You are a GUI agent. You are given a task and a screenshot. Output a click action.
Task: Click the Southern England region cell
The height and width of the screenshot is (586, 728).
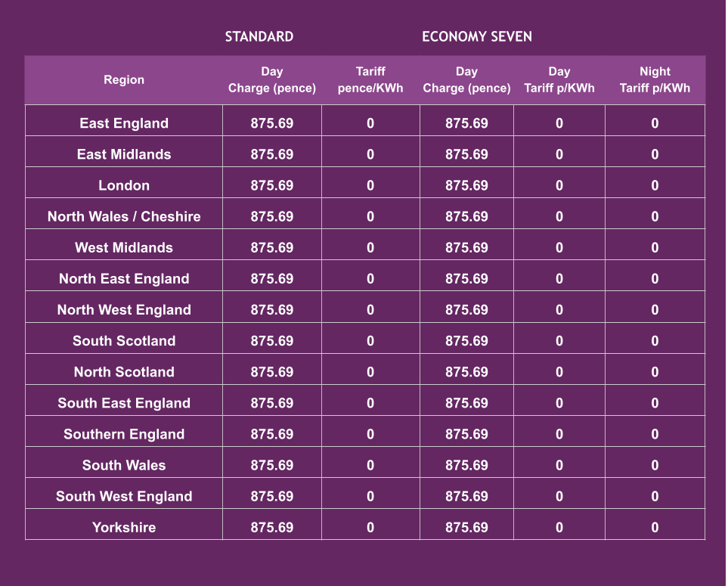[124, 434]
